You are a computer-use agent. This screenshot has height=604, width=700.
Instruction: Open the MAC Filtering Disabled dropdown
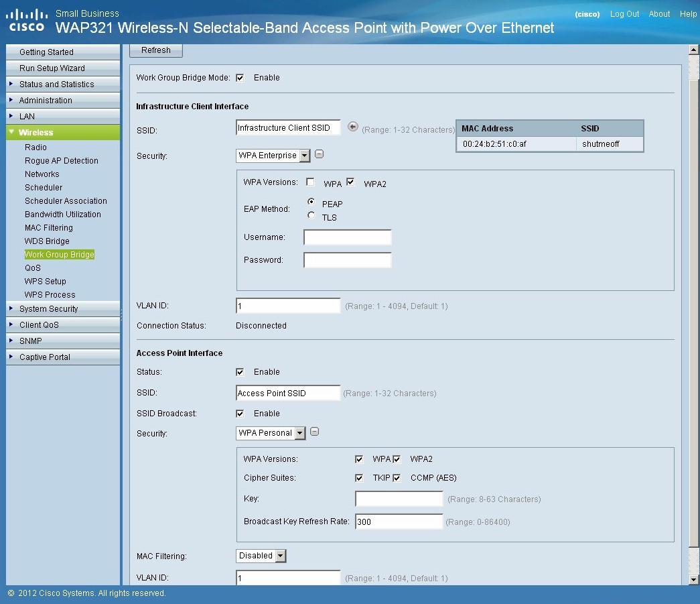[261, 556]
